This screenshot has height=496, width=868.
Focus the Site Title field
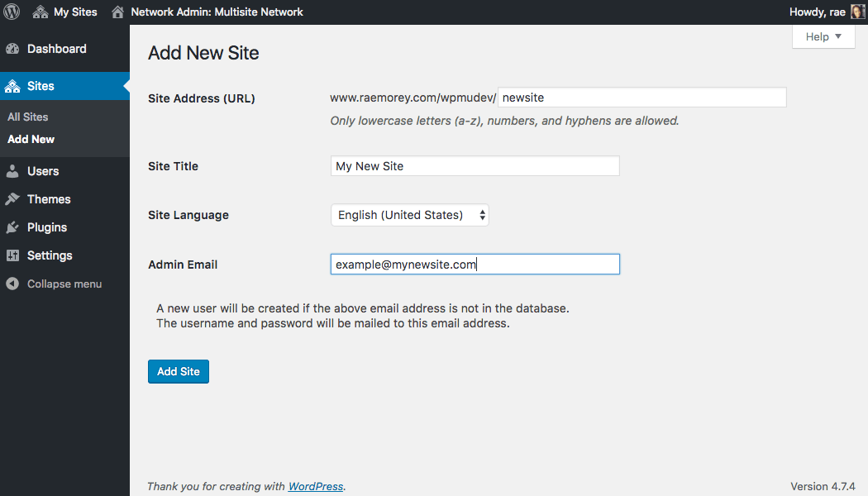475,166
